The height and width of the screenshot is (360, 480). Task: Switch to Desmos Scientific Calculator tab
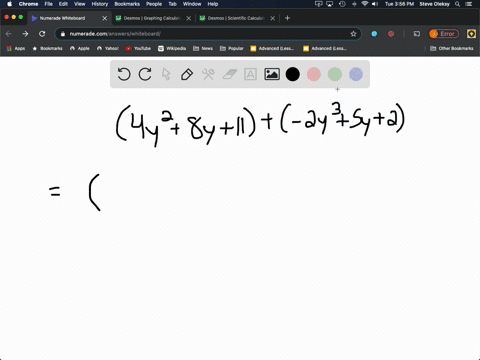(236, 18)
